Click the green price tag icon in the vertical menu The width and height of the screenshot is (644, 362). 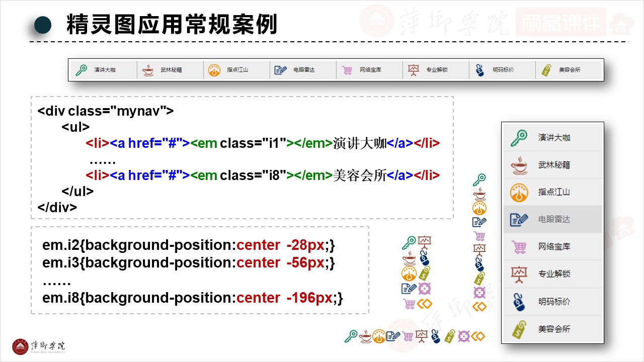click(x=519, y=329)
